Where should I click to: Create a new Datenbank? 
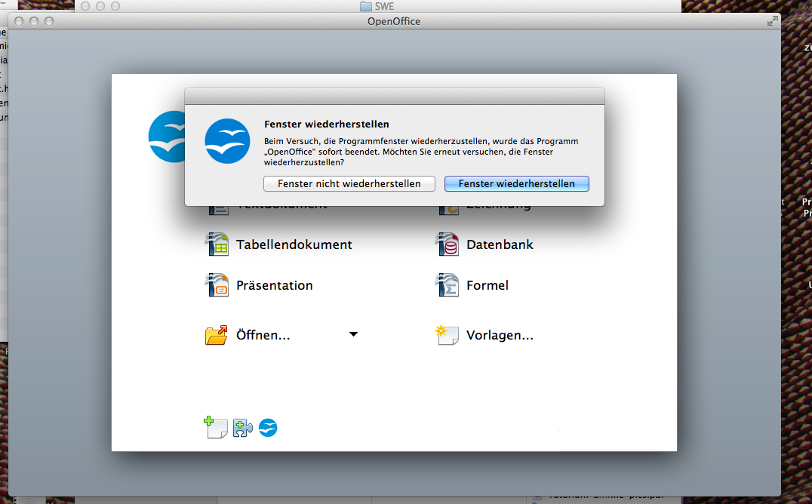point(500,244)
